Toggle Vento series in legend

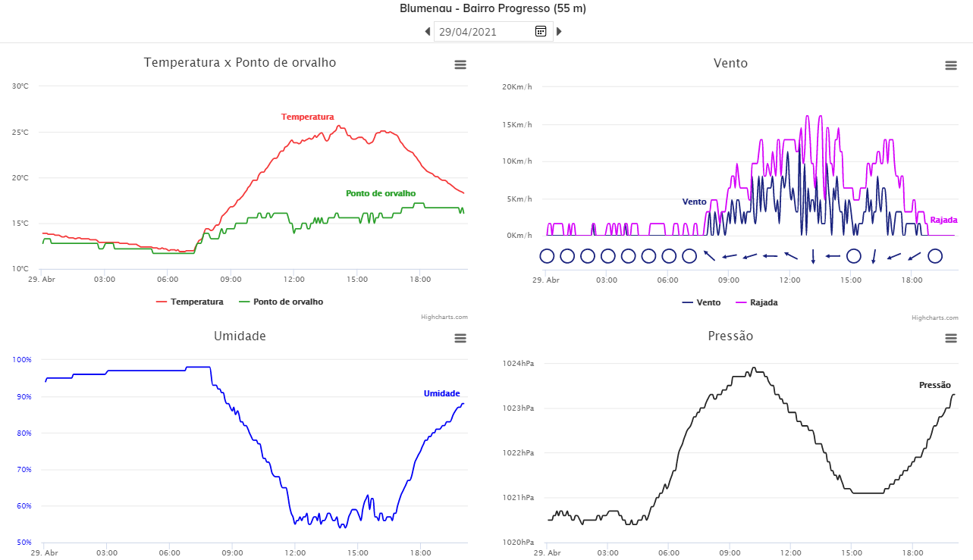click(x=702, y=302)
